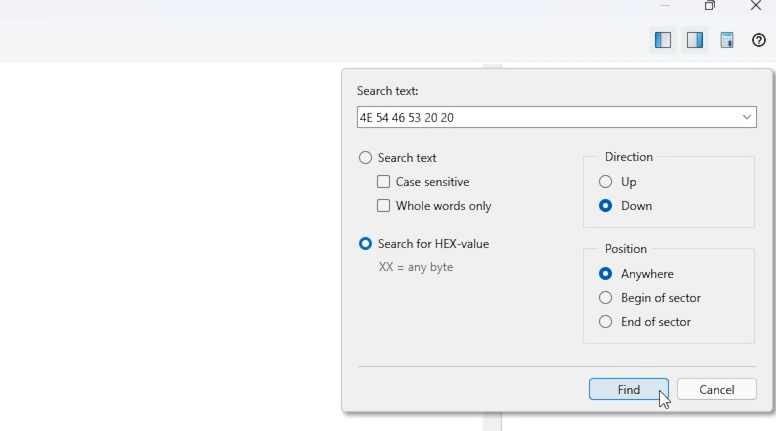Enable Whole words only checkbox

pos(384,205)
